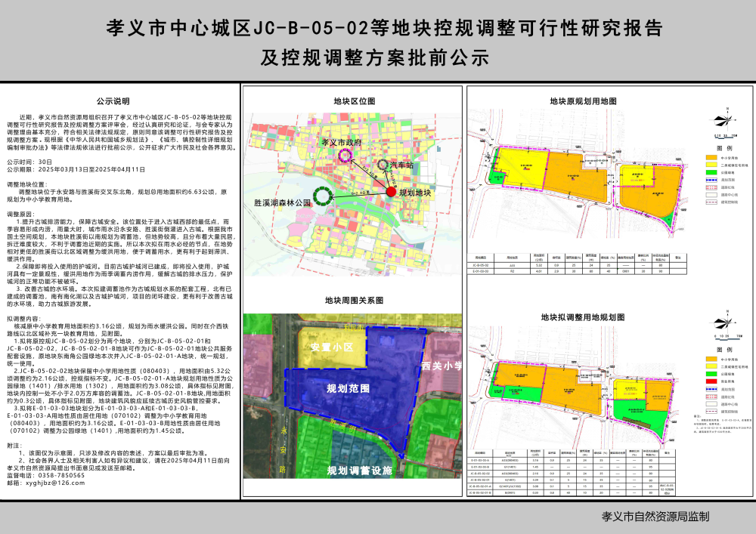This screenshot has width=756, height=534.
Task: Click the "拟调整内容：" section label
Action: 23,319
